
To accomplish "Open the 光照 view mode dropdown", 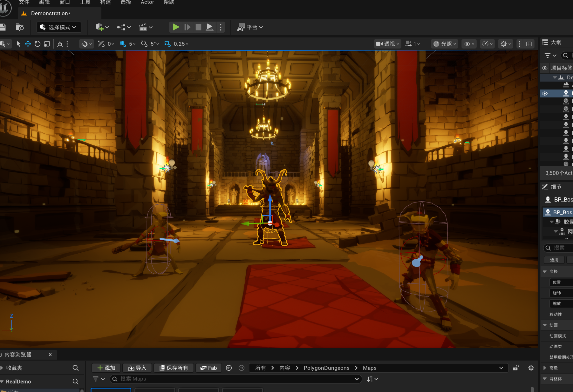I will coord(445,44).
